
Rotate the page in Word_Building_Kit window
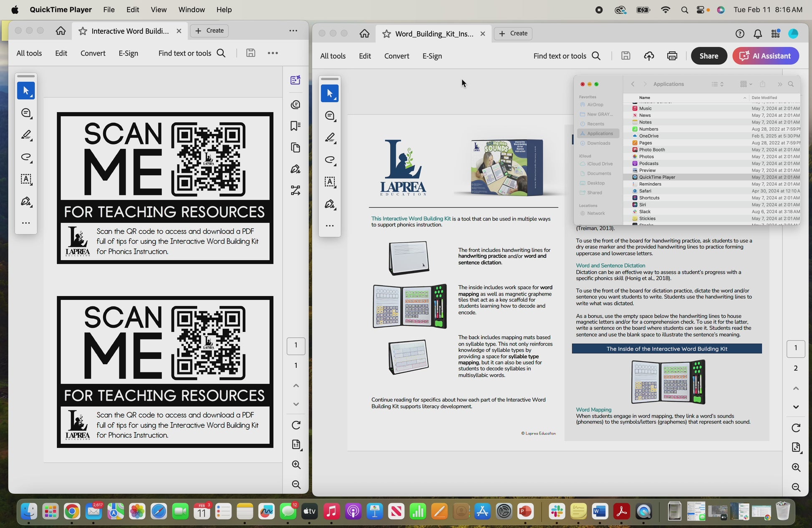click(x=796, y=428)
